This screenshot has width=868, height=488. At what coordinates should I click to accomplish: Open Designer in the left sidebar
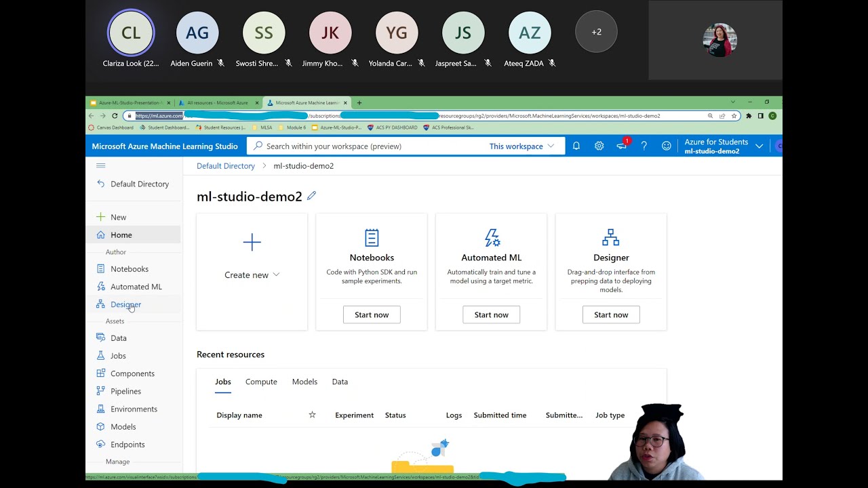[126, 304]
